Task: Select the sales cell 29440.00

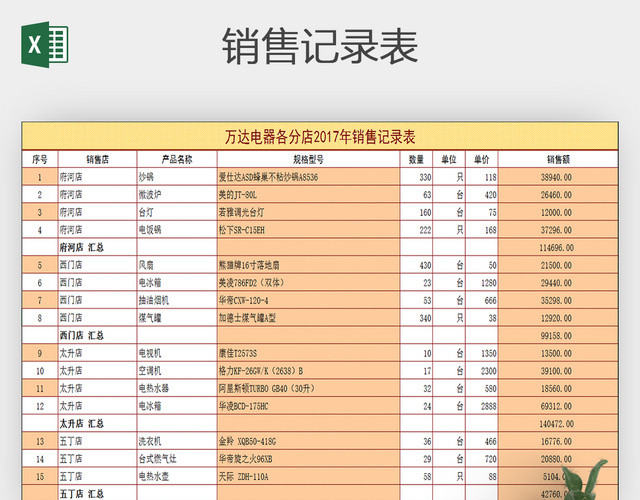Action: click(558, 282)
